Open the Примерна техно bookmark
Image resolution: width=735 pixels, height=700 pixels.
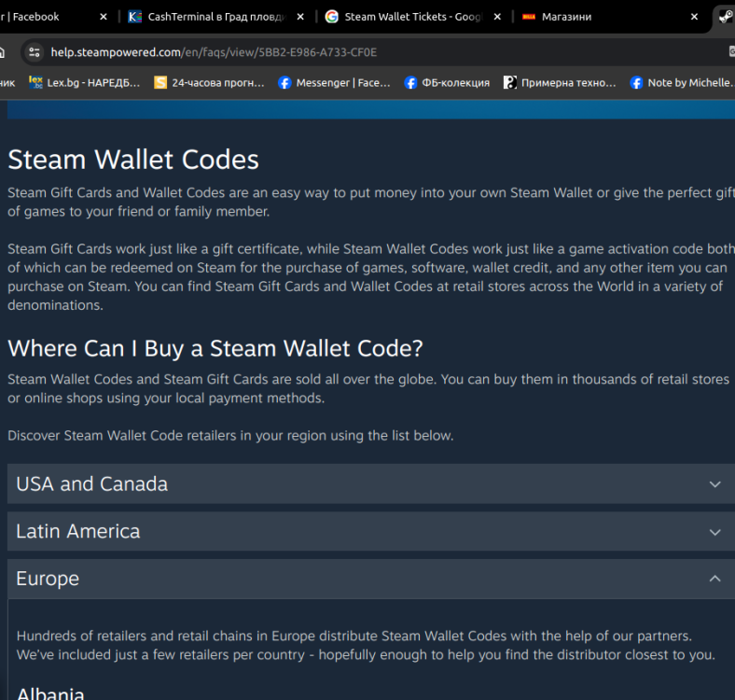(x=561, y=82)
